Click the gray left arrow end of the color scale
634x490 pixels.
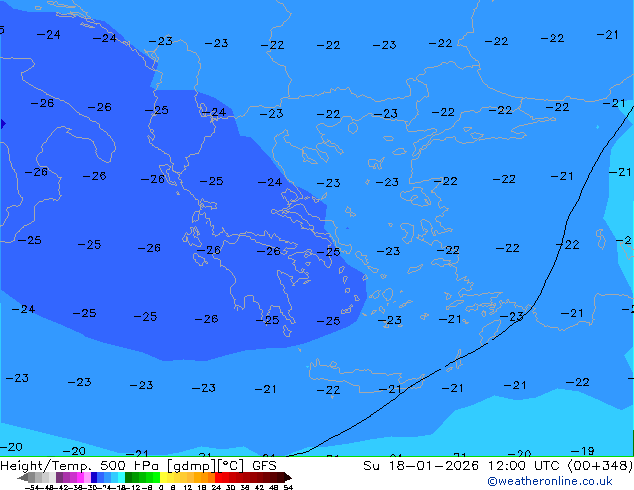23,477
